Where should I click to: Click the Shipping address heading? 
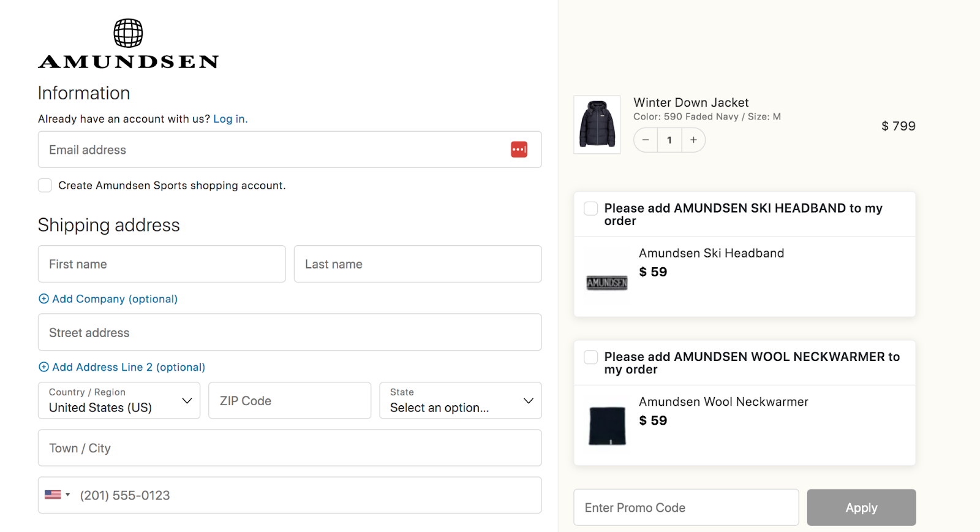click(x=109, y=225)
